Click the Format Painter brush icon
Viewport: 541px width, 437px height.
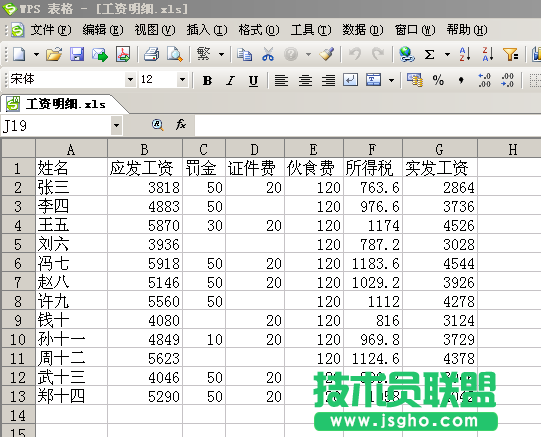point(327,54)
